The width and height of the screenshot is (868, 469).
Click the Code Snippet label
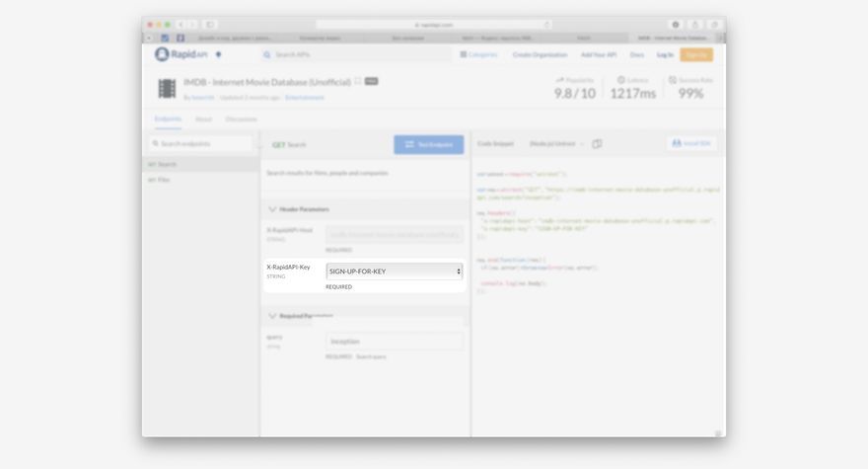point(495,143)
